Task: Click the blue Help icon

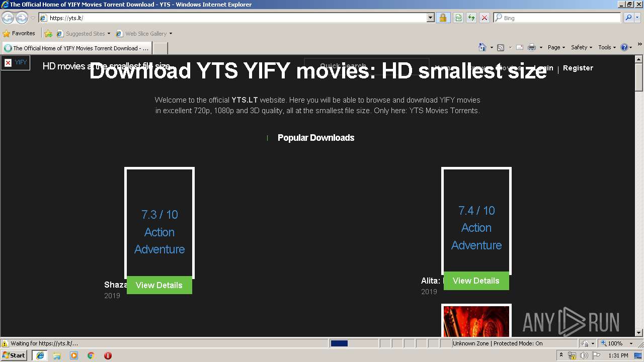Action: point(624,47)
